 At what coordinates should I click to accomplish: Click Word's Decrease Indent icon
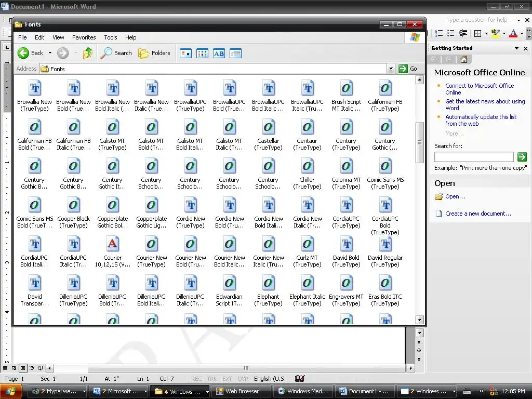463,33
